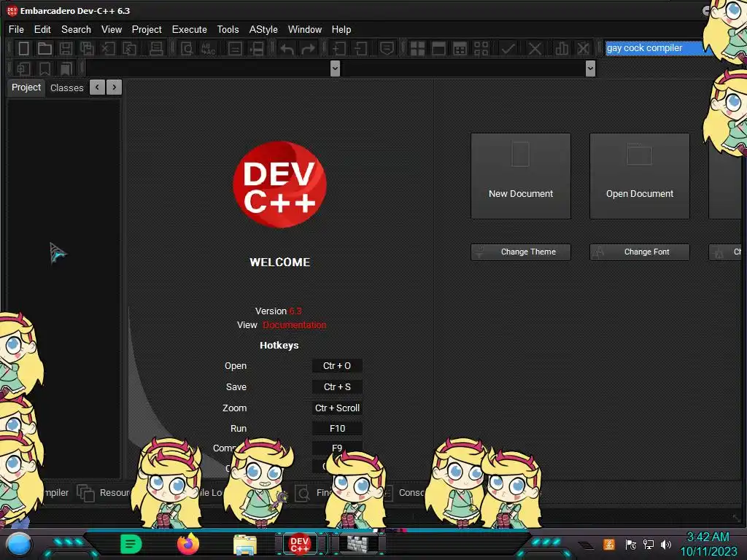This screenshot has height=560, width=747.
Task: Click the Debug checkmark toolbar icon
Action: [x=508, y=49]
